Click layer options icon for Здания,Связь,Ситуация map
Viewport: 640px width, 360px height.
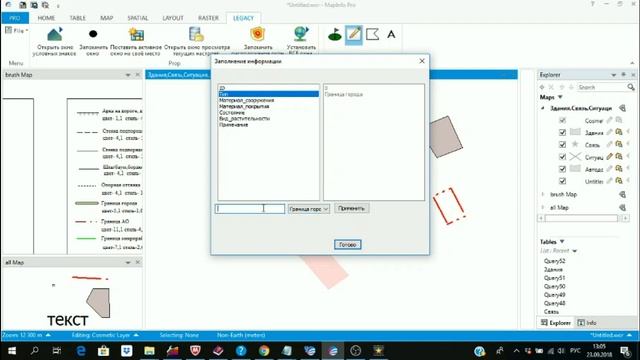[622, 108]
